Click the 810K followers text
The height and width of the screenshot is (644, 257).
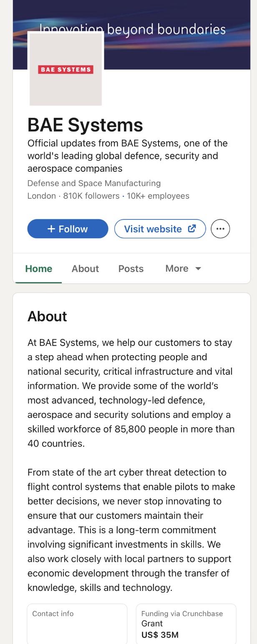[91, 196]
